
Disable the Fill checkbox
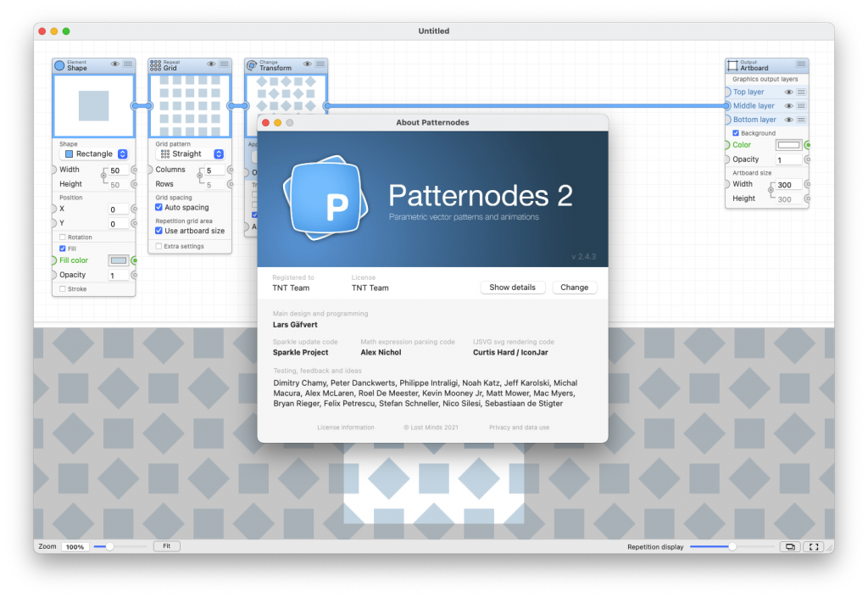click(x=63, y=249)
